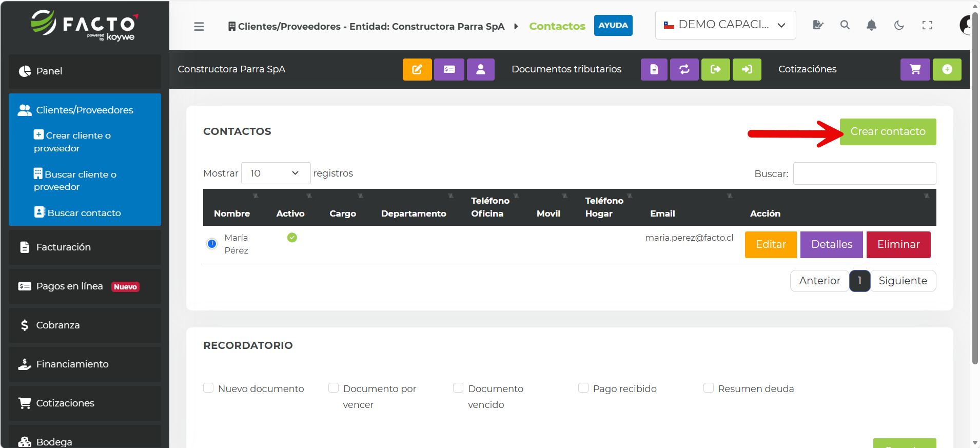Toggle the hamburger sidebar menu
This screenshot has width=980, height=448.
coord(199,26)
